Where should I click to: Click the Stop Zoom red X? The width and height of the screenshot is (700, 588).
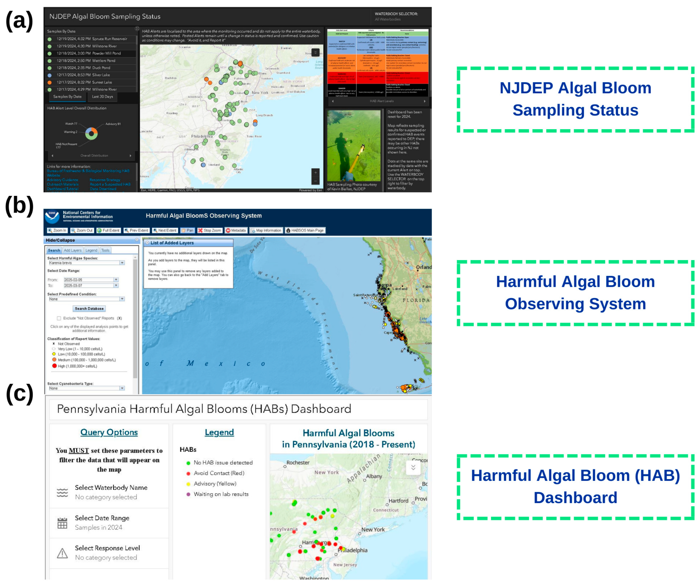[x=200, y=230]
